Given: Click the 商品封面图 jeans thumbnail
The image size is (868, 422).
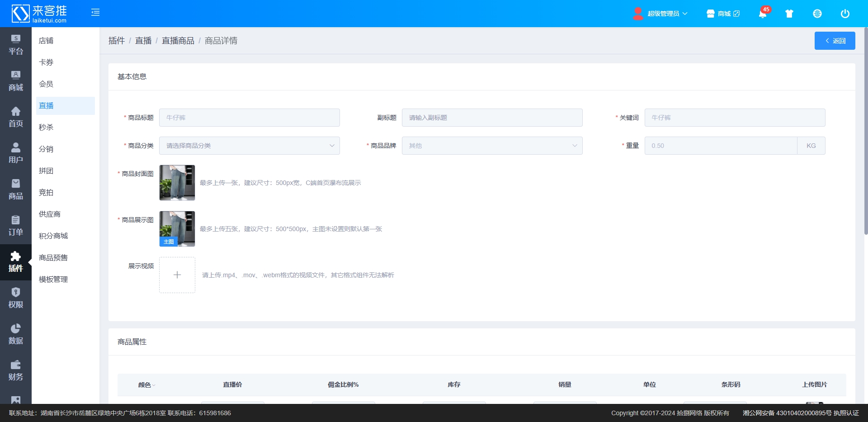Looking at the screenshot, I should click(x=177, y=183).
